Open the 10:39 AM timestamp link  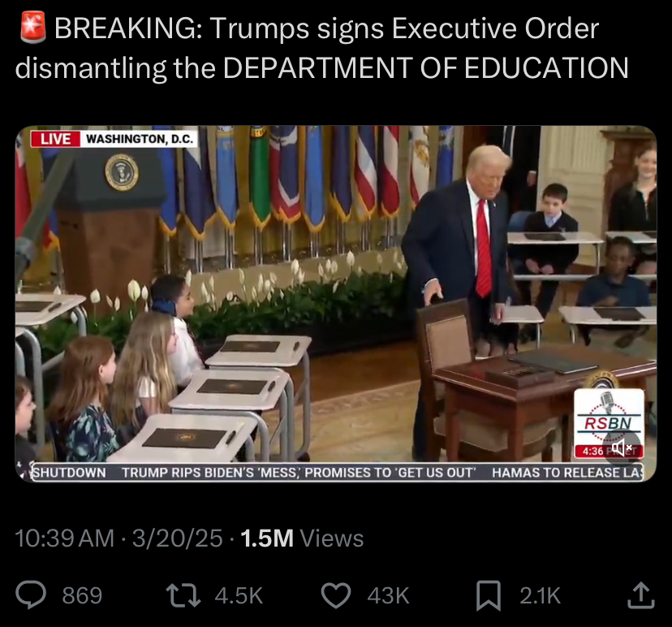pyautogui.click(x=65, y=538)
